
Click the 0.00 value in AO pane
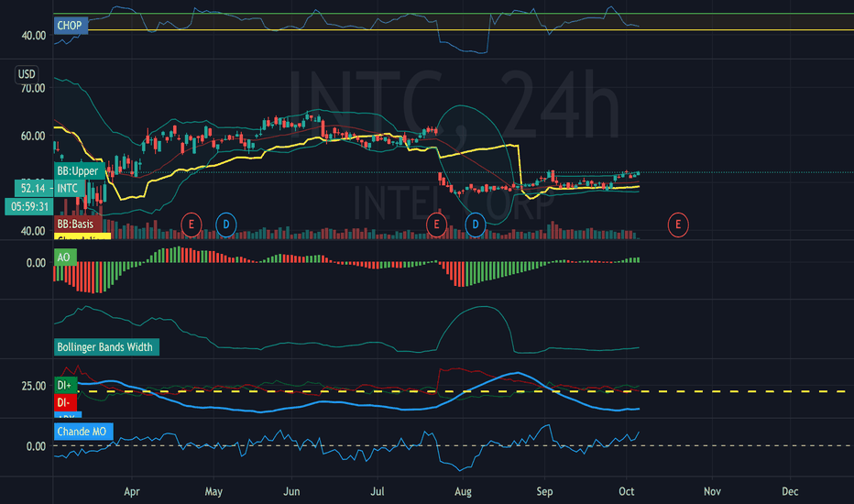(36, 263)
